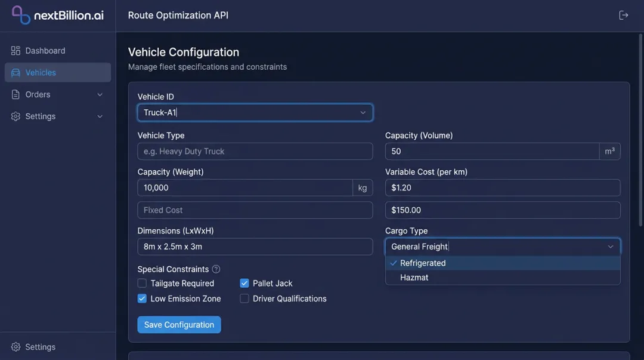Click the m³ unit suffix
Screen dimensions: 644x360
610,152
